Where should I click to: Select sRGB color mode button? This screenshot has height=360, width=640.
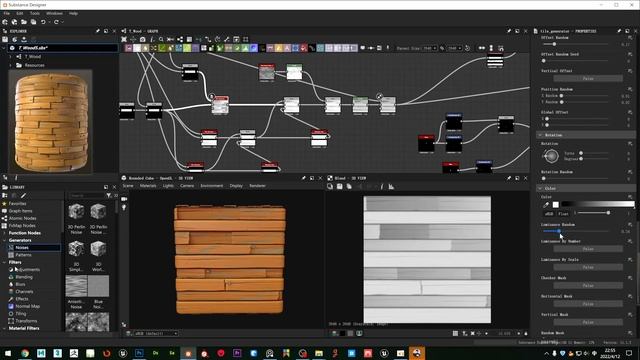[x=549, y=214]
